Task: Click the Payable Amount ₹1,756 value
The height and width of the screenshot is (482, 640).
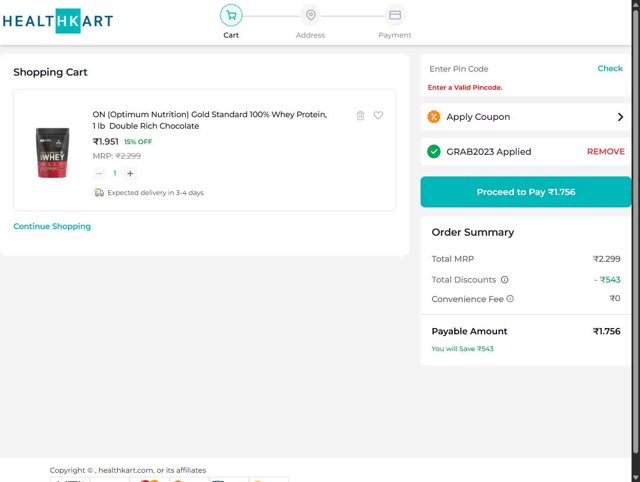Action: pyautogui.click(x=607, y=331)
